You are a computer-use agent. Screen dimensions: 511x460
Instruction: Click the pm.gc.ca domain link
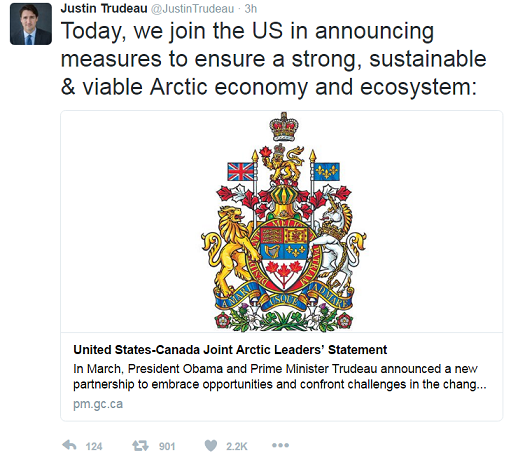(98, 404)
